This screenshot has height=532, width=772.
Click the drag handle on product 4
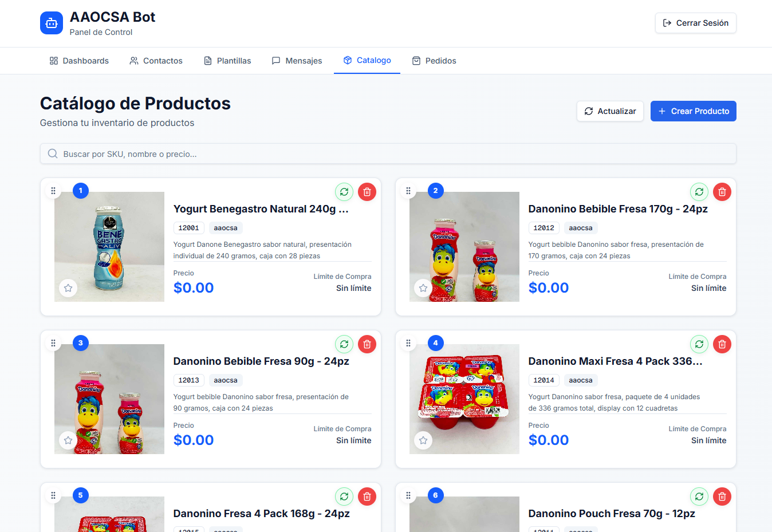click(408, 343)
